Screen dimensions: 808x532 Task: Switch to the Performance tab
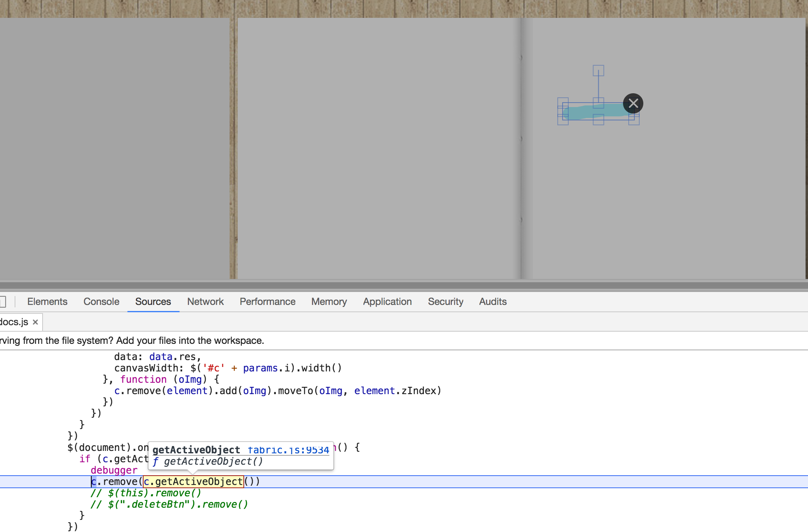(x=267, y=302)
